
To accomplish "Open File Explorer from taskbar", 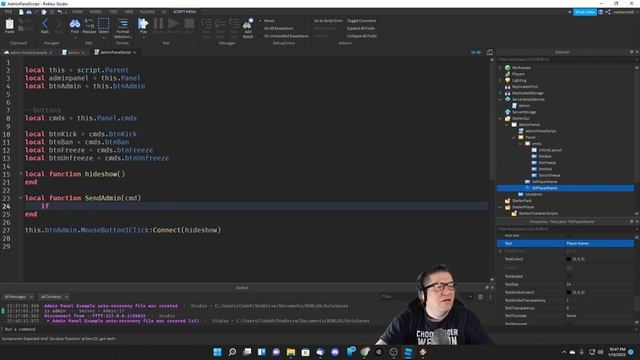I will click(291, 352).
